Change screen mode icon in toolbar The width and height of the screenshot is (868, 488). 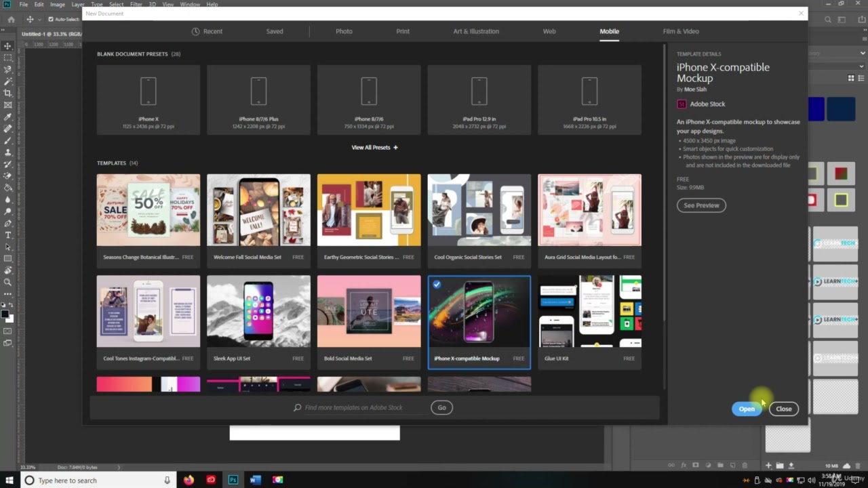pos(8,343)
